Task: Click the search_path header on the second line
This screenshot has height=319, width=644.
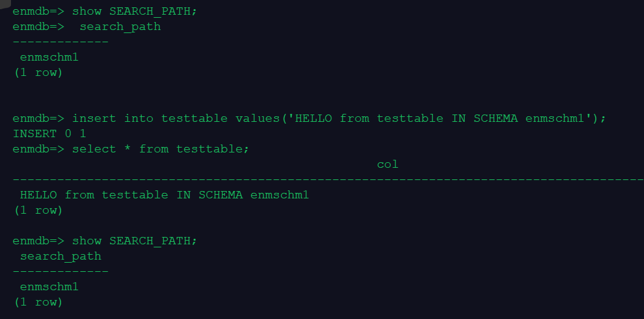Action: [120, 27]
